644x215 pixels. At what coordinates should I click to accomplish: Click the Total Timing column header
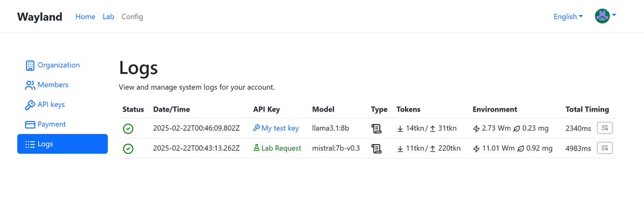[x=587, y=109]
